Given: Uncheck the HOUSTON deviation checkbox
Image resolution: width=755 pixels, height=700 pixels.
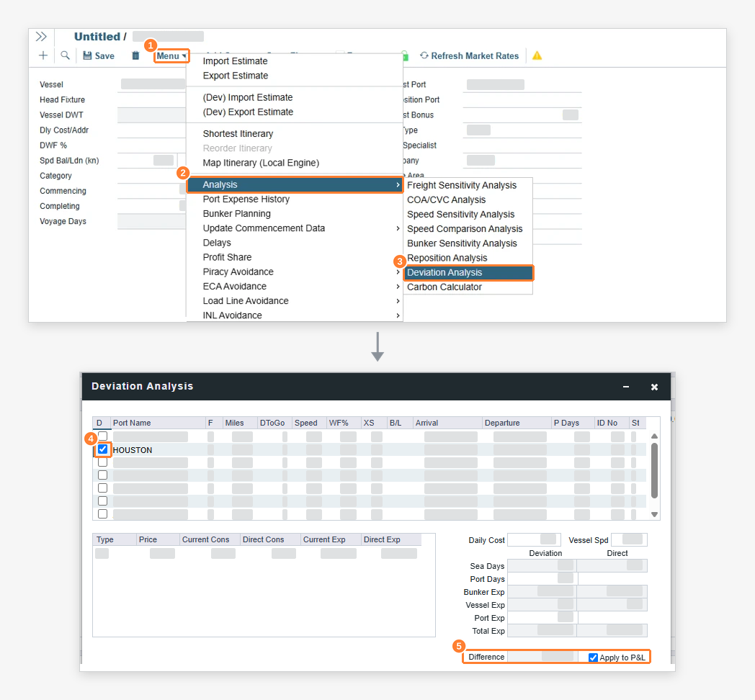Looking at the screenshot, I should (102, 449).
